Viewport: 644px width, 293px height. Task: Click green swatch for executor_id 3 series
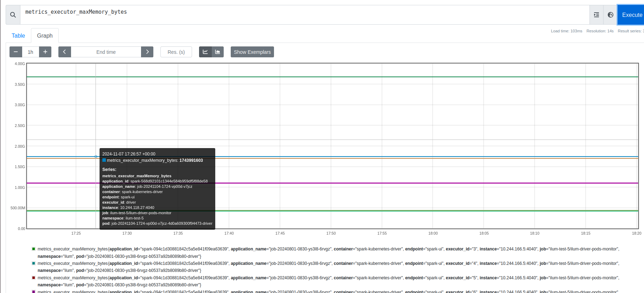pyautogui.click(x=34, y=249)
